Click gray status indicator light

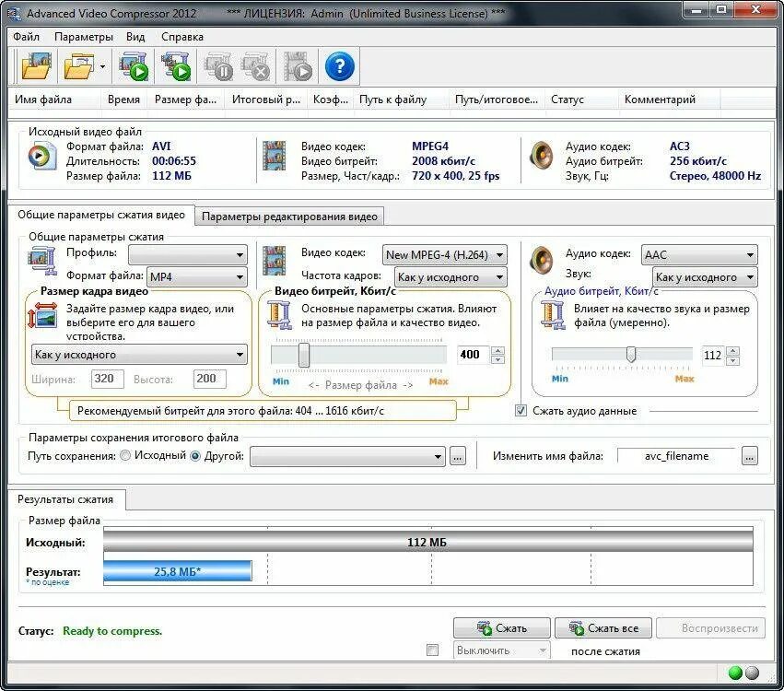tap(752, 673)
